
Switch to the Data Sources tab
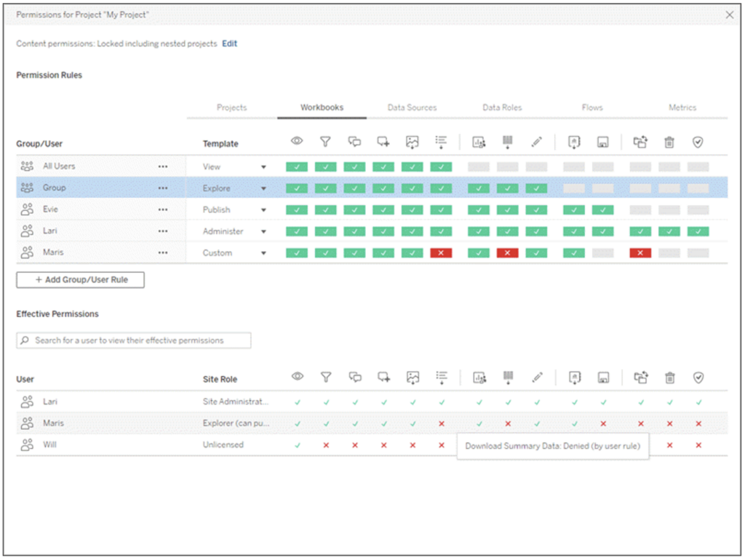point(412,107)
